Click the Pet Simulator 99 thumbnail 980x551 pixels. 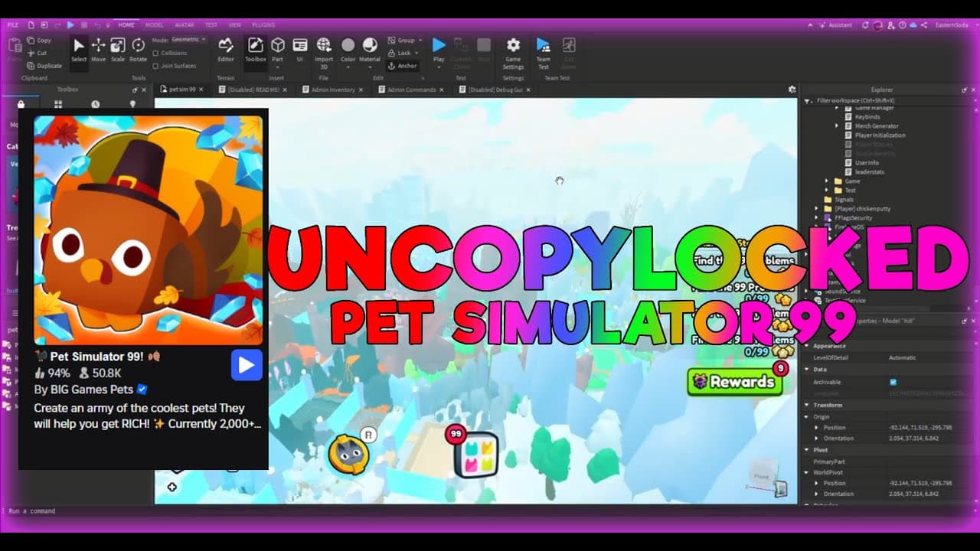click(148, 230)
